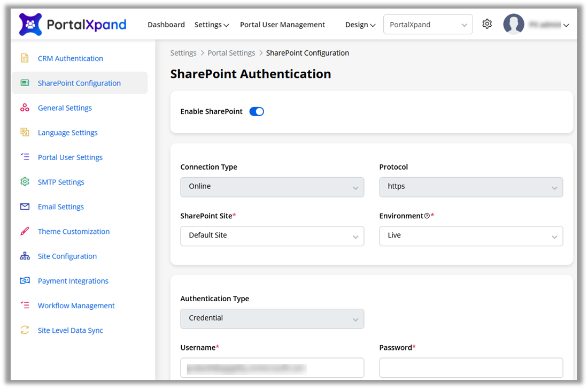Click Portal Settings breadcrumb link
Viewport: 588px width, 389px height.
pyautogui.click(x=231, y=53)
